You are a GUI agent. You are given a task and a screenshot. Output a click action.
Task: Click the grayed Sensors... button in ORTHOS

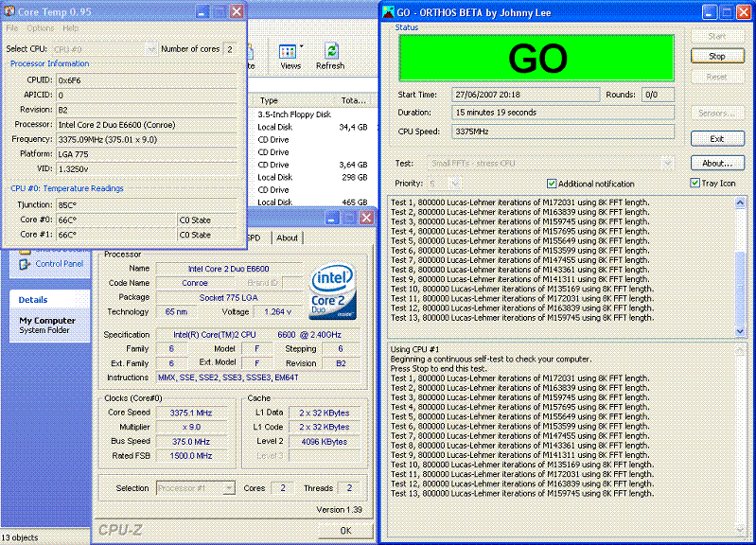(x=717, y=114)
